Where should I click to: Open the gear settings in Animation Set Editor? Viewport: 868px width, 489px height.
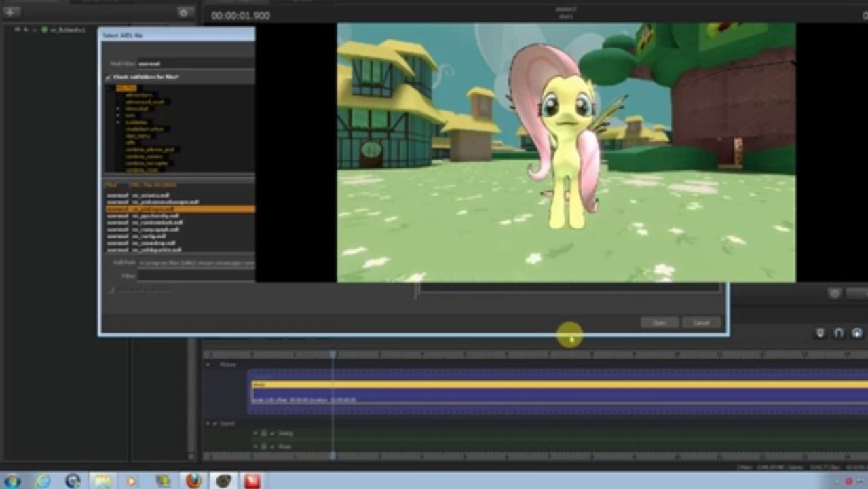185,12
